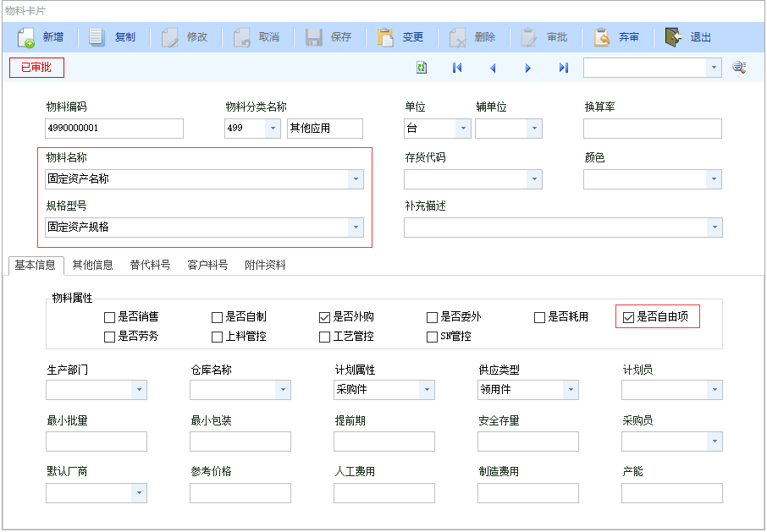The image size is (767, 532).
Task: Open the 生产部门 dropdown
Action: pyautogui.click(x=139, y=390)
